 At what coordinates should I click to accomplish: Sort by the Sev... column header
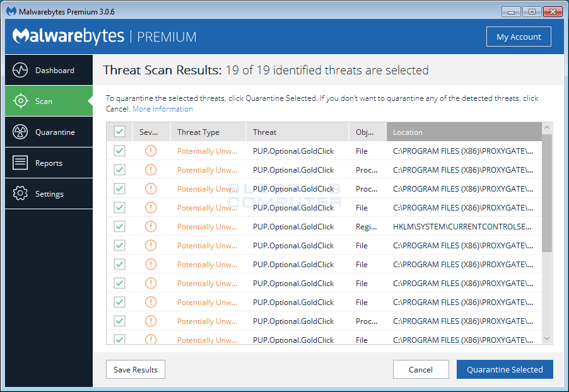151,132
